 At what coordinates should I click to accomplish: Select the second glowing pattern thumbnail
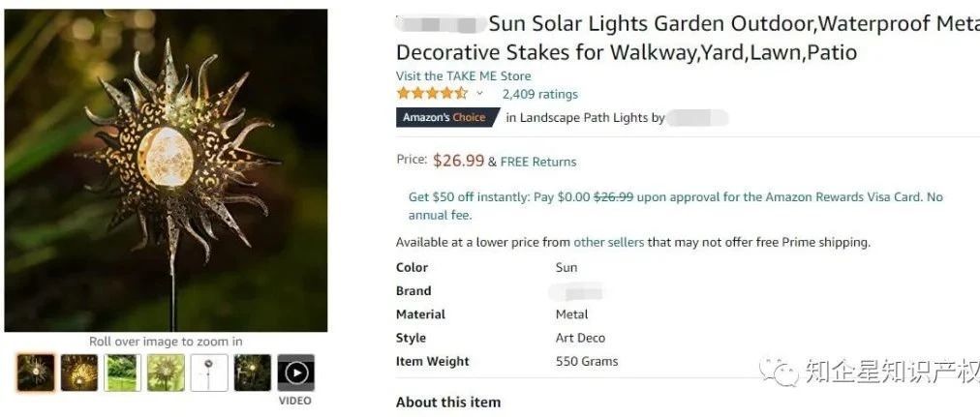point(79,372)
